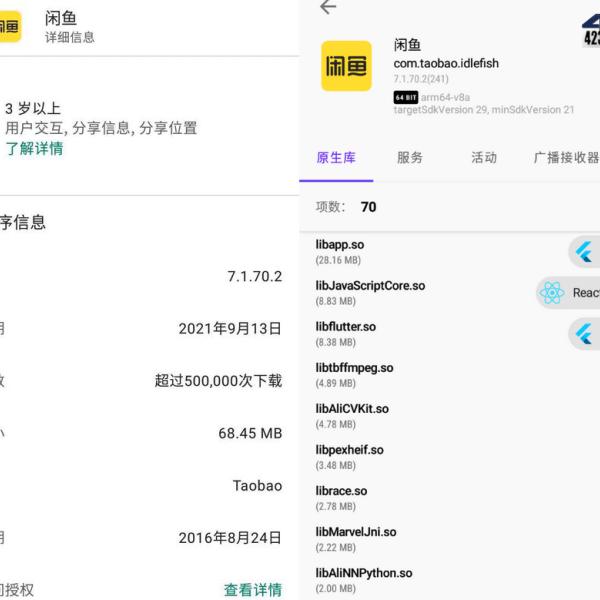Open the 了解详情 link
Image resolution: width=600 pixels, height=600 pixels.
coord(34,148)
